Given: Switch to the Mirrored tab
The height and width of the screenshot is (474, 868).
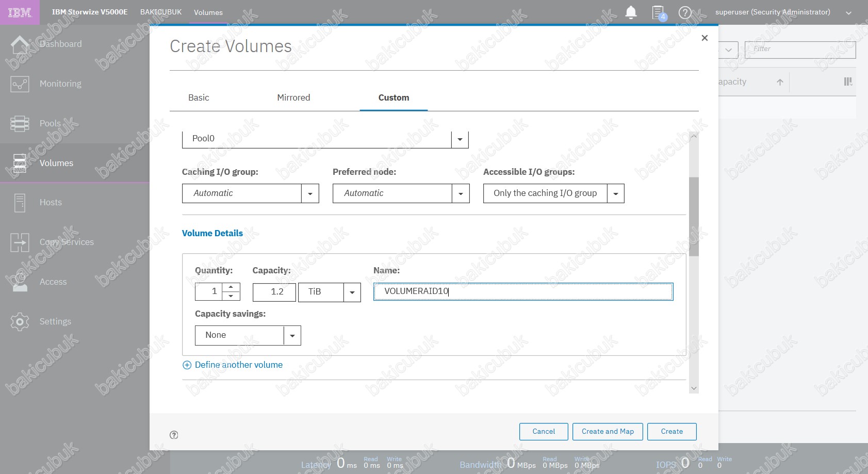Looking at the screenshot, I should 293,97.
